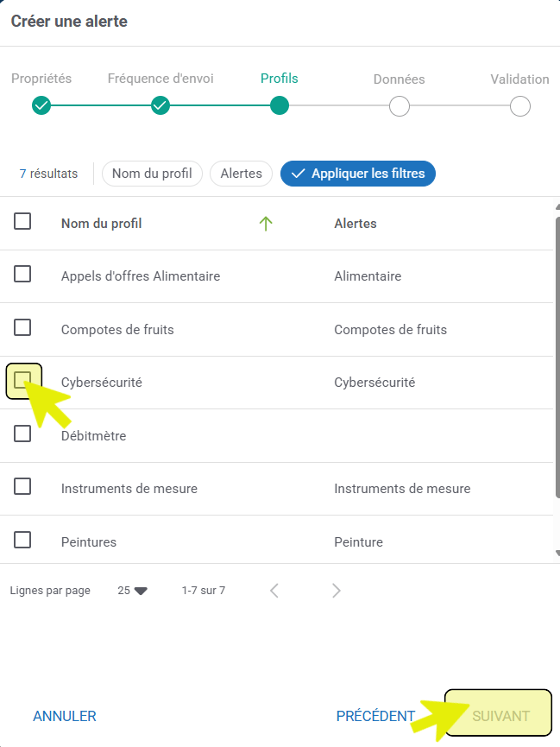Tick the Compotes de fruits checkbox
The image size is (560, 747).
point(23,328)
